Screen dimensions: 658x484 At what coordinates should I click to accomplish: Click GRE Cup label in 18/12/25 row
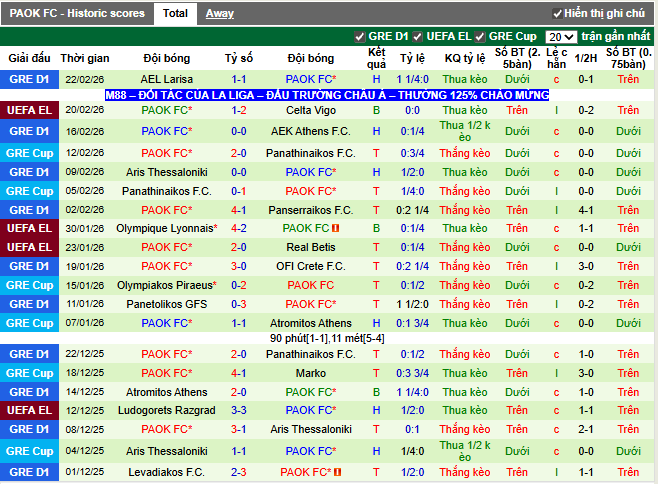coord(29,373)
